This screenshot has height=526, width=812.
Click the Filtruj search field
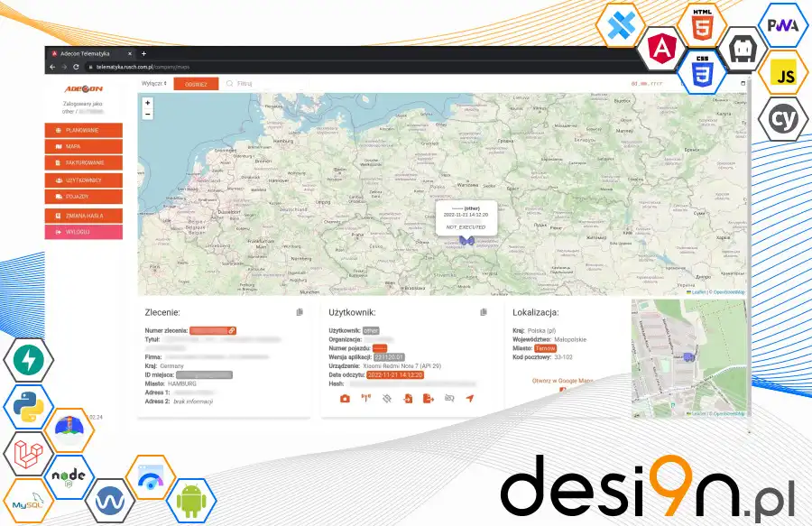point(251,83)
